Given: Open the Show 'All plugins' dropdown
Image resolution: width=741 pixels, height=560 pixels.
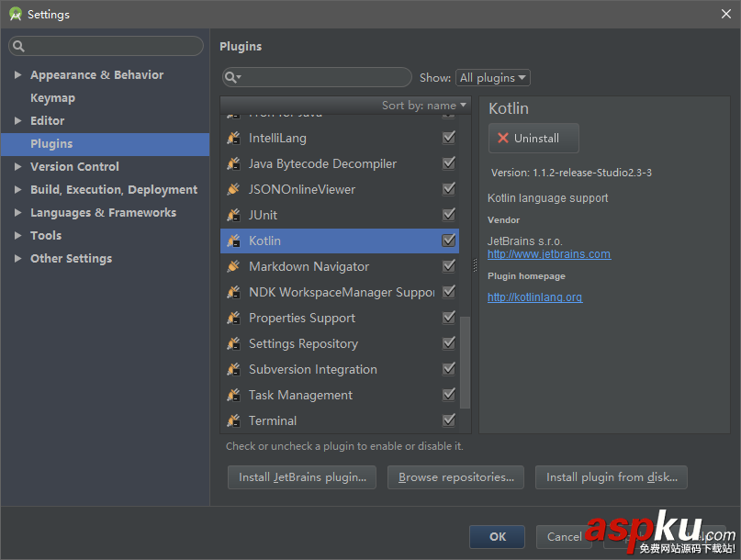Looking at the screenshot, I should pos(493,78).
